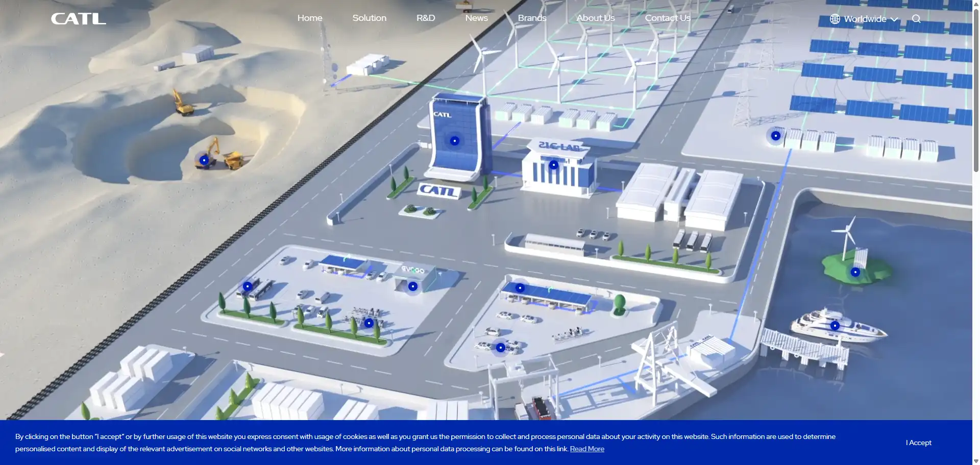The height and width of the screenshot is (465, 980).
Task: Select the hotspot on the mining excavator
Action: (204, 160)
